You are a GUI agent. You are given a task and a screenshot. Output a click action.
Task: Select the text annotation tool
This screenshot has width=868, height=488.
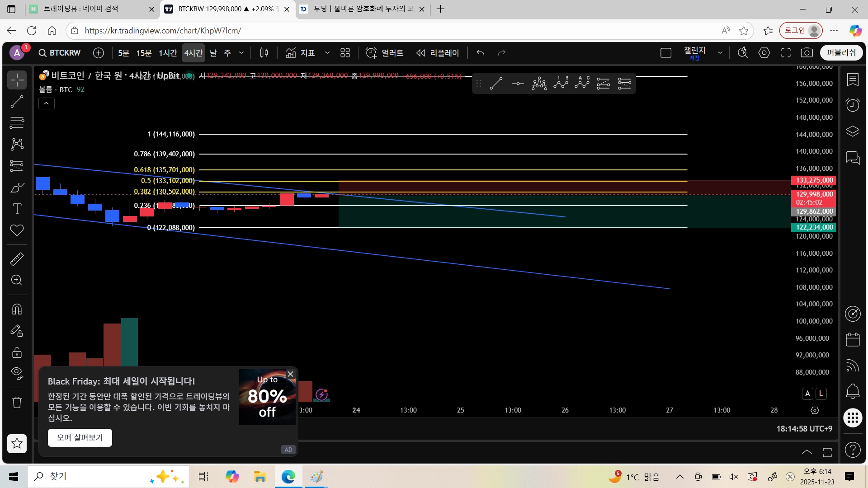click(17, 209)
